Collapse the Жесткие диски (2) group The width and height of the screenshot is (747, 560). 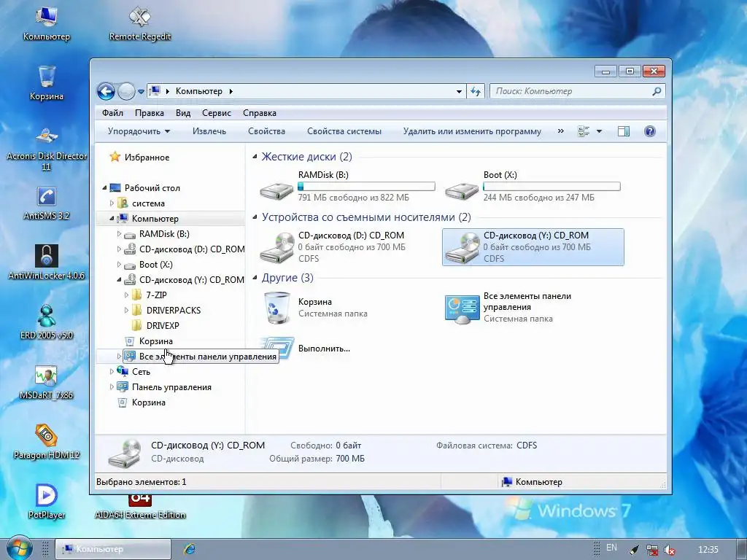tap(255, 157)
